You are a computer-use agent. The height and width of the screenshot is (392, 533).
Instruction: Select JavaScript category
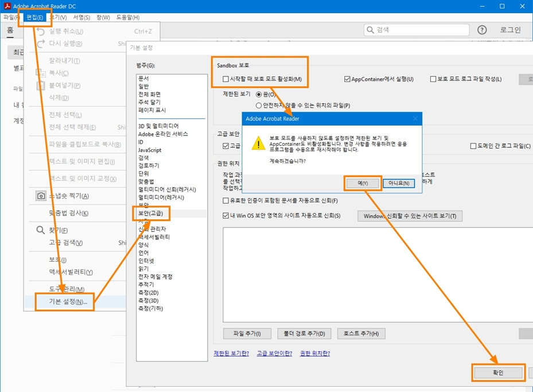[x=150, y=150]
